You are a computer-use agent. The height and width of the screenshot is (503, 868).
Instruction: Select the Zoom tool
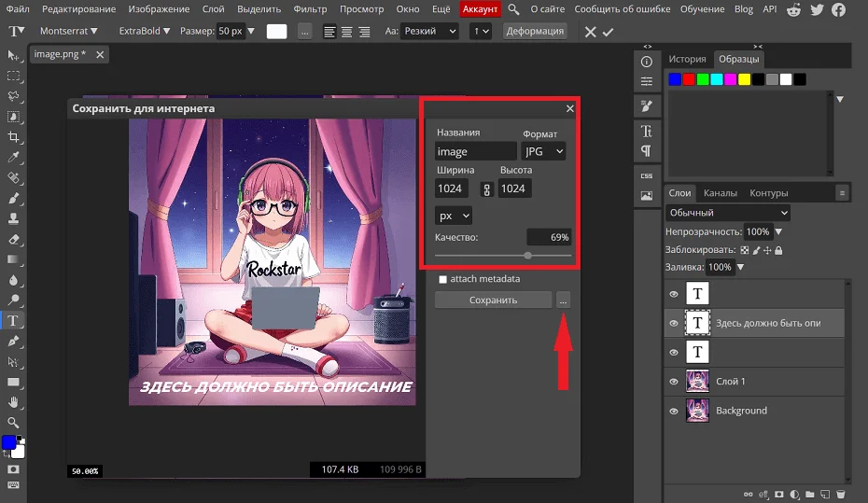(14, 423)
